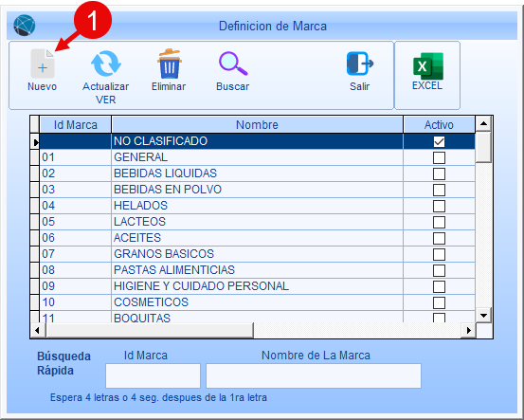The width and height of the screenshot is (524, 420).
Task: Click the grid's scroll down arrow
Action: tap(483, 315)
